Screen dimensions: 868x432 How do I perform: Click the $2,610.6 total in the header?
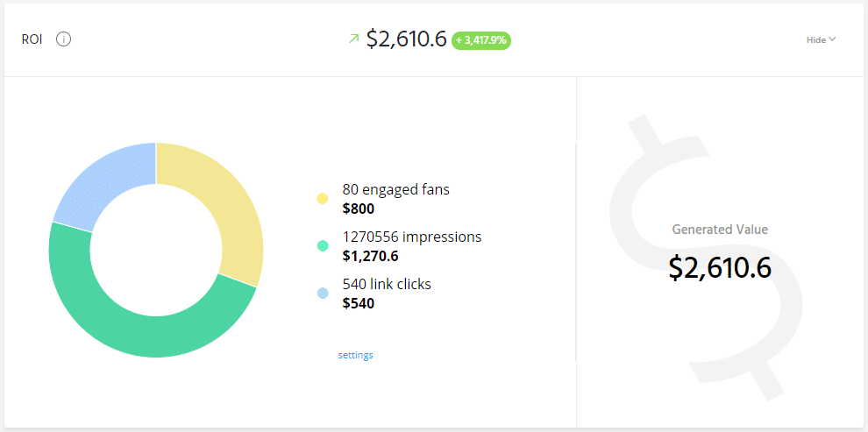tap(406, 39)
